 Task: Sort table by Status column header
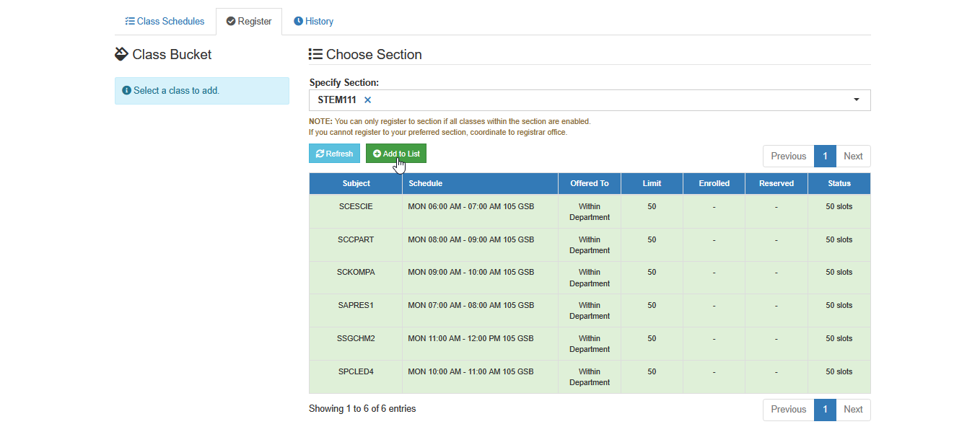[x=839, y=184]
